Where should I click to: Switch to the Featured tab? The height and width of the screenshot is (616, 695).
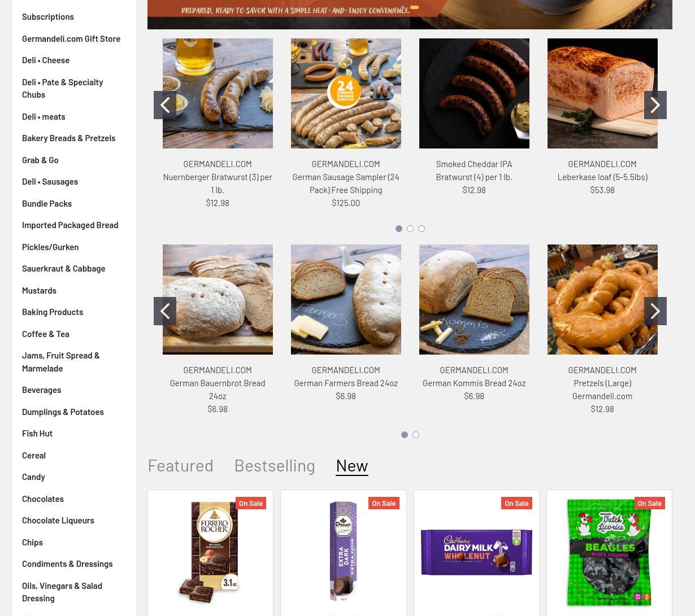tap(181, 465)
